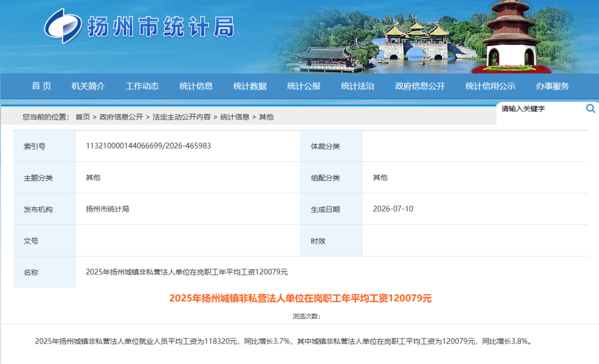Click the orange article headline
Screen dimensions: 599x364
point(300,299)
